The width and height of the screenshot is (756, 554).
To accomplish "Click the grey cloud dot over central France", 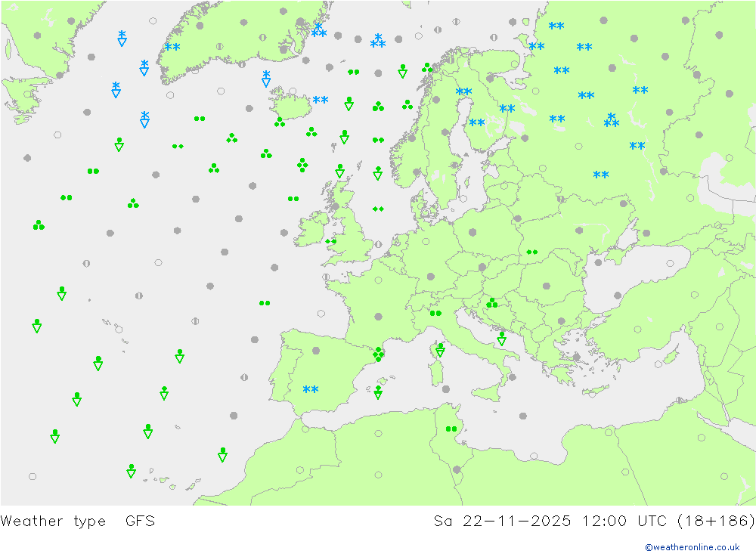I will [x=379, y=317].
